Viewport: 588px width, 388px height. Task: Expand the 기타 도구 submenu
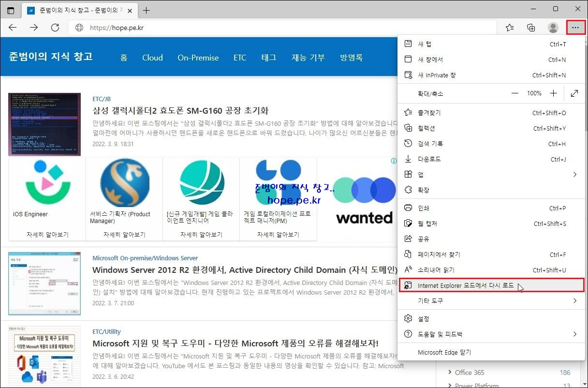point(491,301)
